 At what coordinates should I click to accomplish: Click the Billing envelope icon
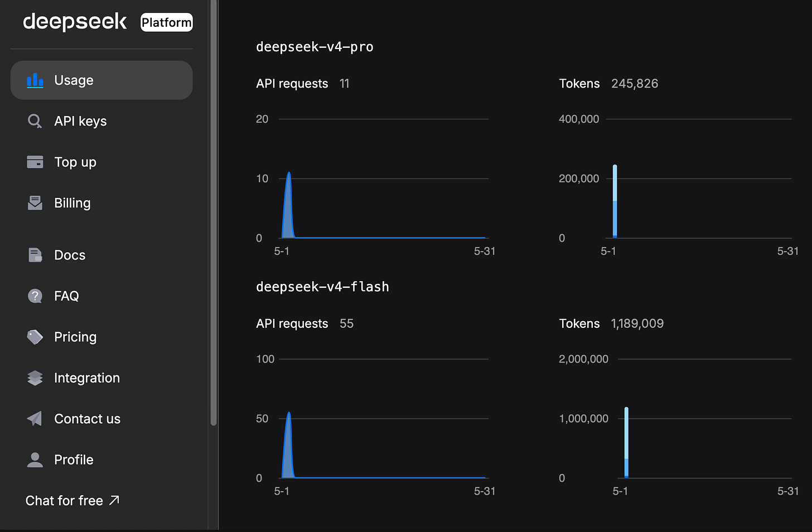(x=35, y=203)
